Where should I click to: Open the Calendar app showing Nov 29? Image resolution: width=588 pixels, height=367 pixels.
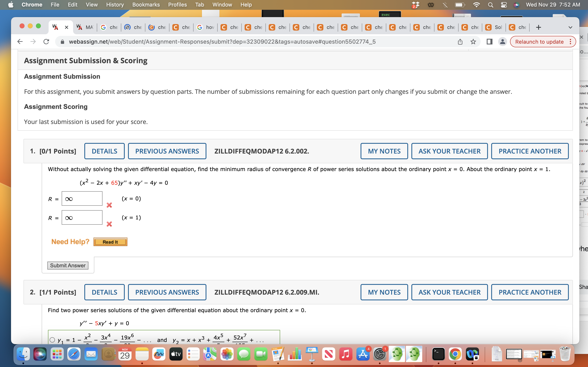tap(125, 354)
